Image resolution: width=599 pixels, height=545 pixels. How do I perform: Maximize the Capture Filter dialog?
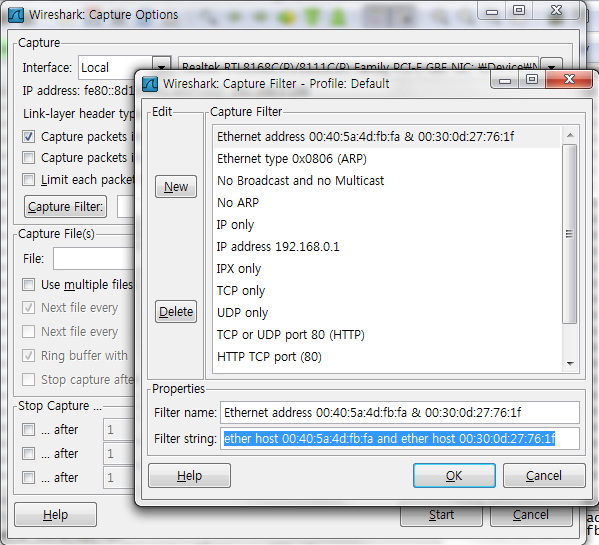[x=532, y=79]
